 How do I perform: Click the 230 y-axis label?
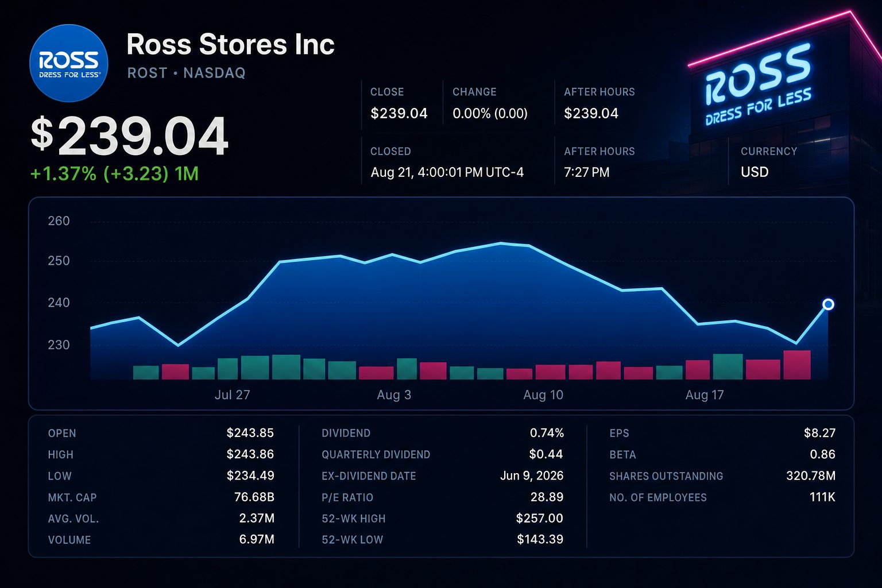[59, 345]
